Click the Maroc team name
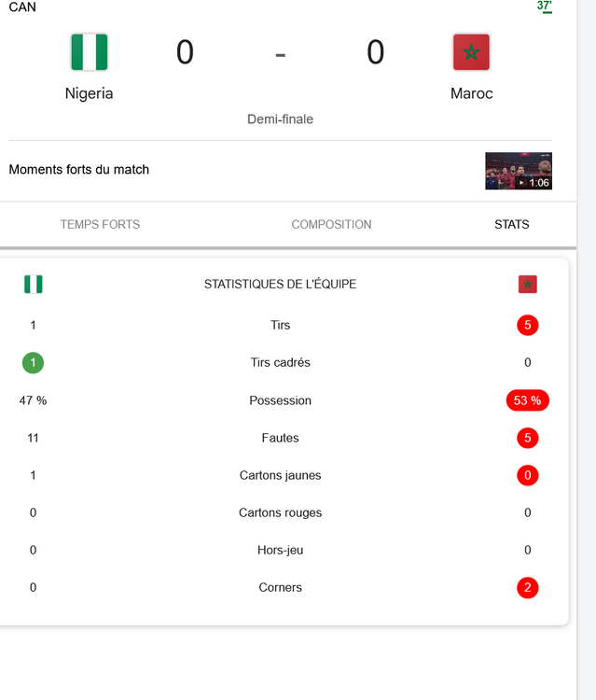Viewport: 596px width, 700px height. point(471,93)
